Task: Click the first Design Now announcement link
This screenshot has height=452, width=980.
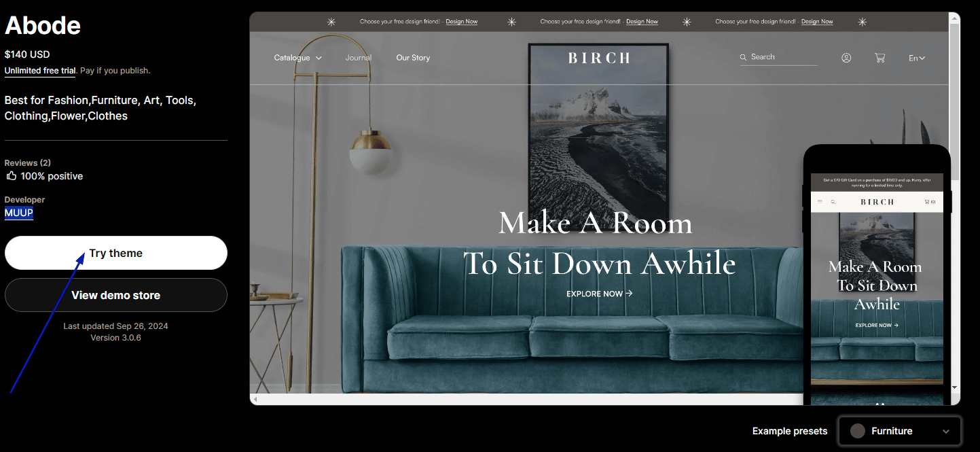Action: tap(461, 22)
